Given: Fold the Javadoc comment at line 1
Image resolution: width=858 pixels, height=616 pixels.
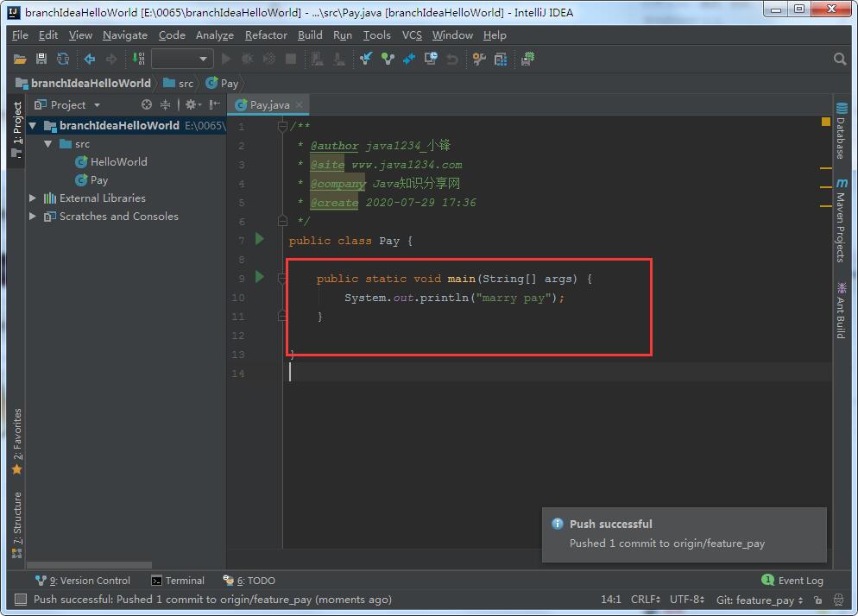Looking at the screenshot, I should click(x=282, y=127).
